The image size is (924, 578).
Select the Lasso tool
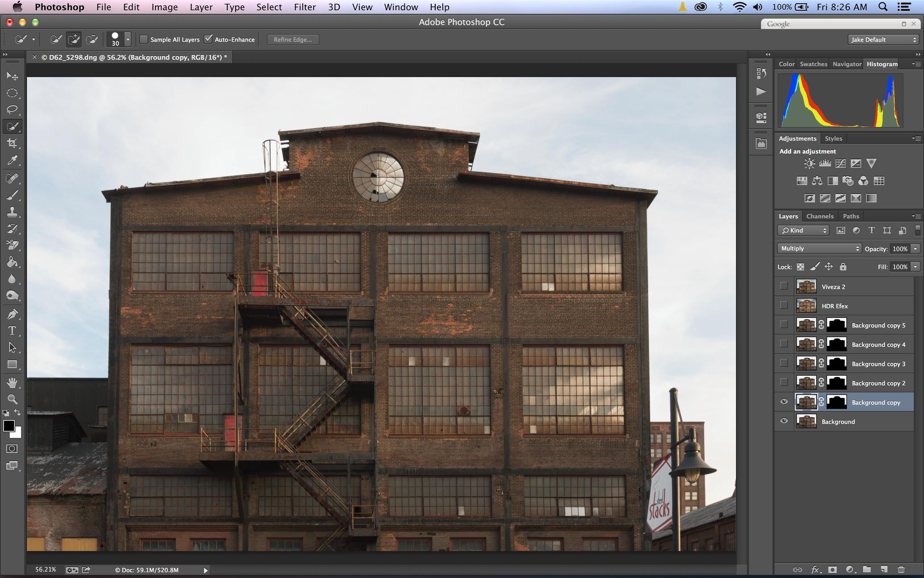[x=12, y=109]
